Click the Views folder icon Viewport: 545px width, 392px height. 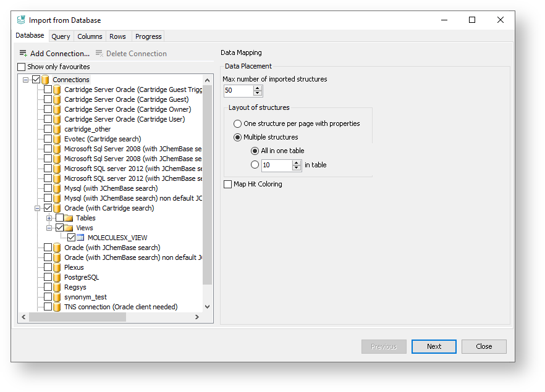pos(69,228)
